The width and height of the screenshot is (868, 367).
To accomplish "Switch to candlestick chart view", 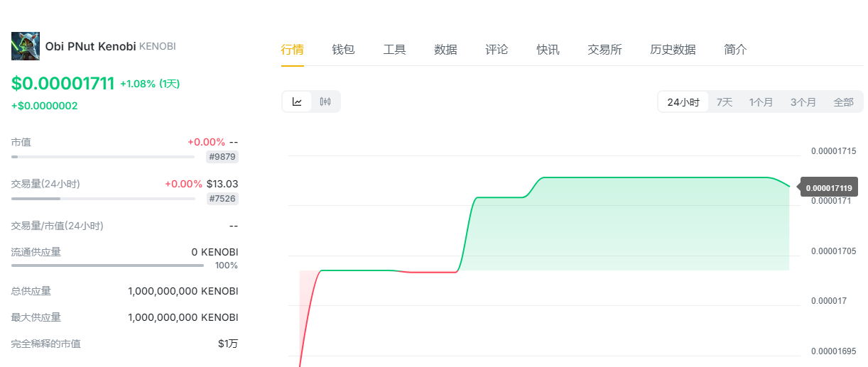I will click(x=325, y=102).
